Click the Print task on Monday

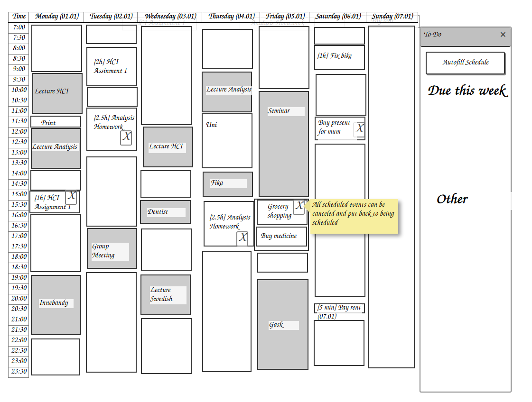[56, 122]
